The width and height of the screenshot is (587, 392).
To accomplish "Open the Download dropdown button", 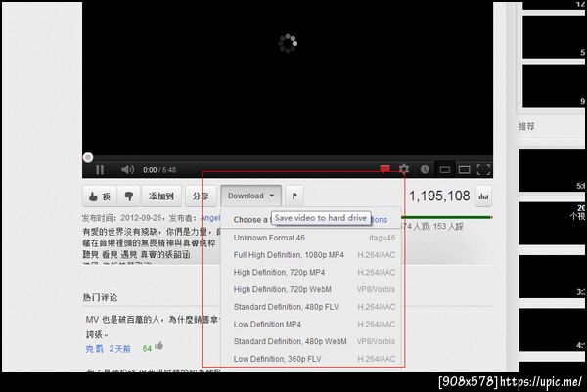I will (x=250, y=196).
